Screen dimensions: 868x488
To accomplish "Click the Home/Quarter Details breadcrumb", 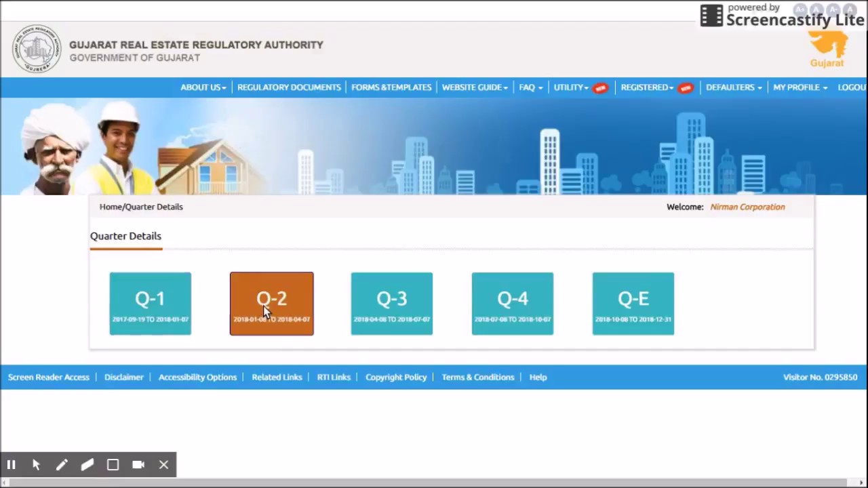I will point(141,207).
